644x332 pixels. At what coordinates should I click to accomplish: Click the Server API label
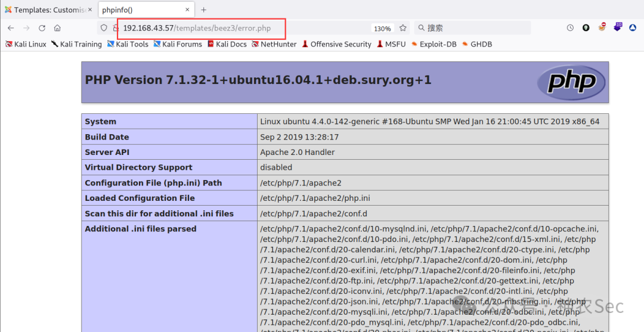pyautogui.click(x=107, y=152)
